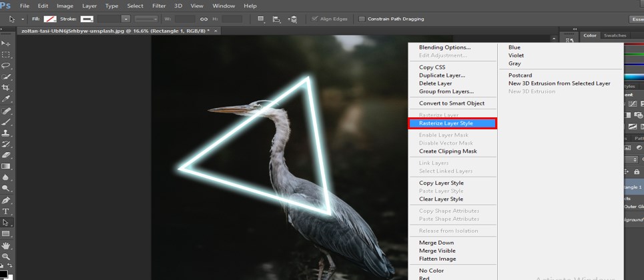644x280 pixels.
Task: Open path operations in options bar
Action: coord(261,19)
